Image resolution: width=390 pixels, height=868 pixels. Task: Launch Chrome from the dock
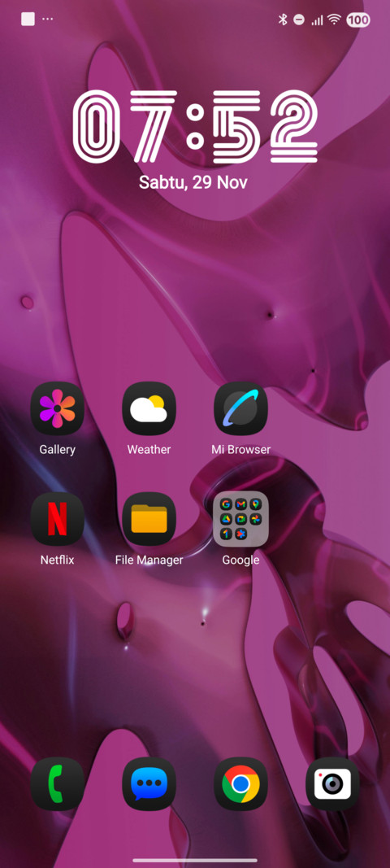240,784
